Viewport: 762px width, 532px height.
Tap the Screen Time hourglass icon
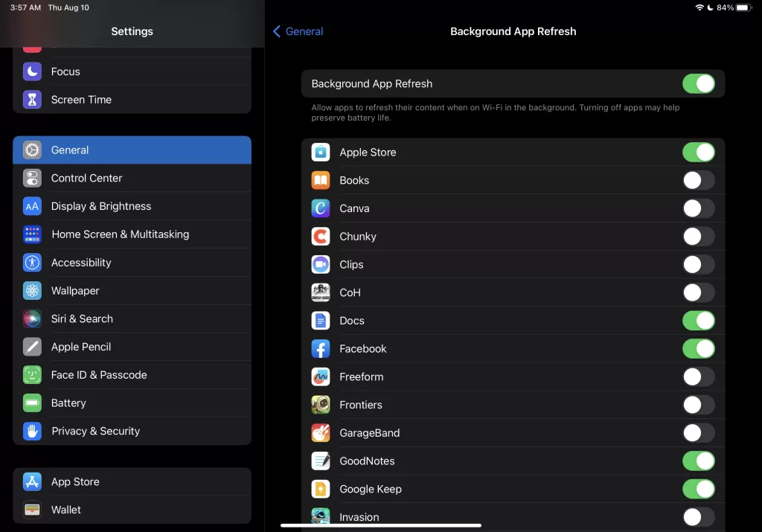[32, 100]
